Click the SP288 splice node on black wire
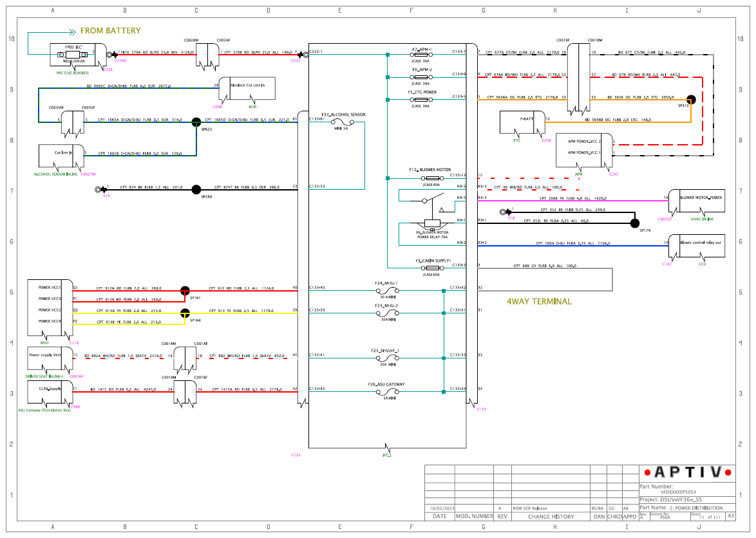Image resolution: width=756 pixels, height=538 pixels. point(196,190)
